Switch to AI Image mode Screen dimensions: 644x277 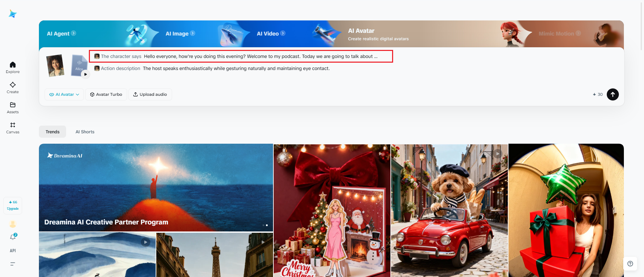(x=180, y=33)
